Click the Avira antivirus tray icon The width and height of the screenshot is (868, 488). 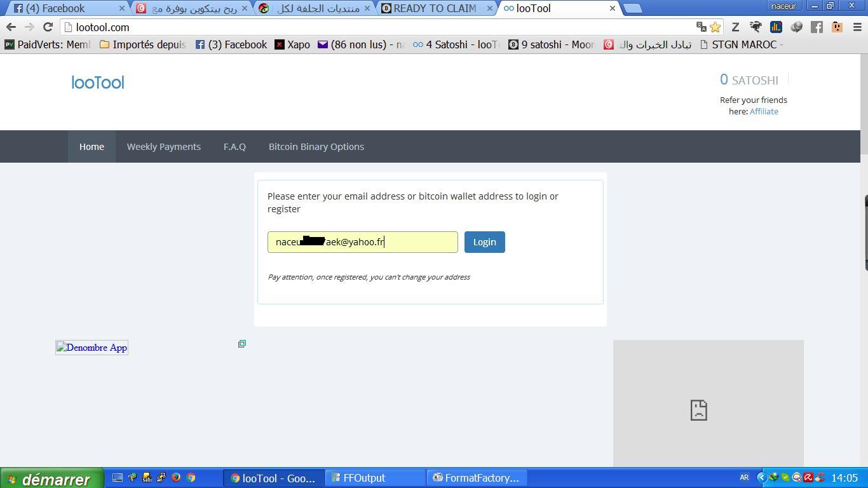click(x=808, y=478)
